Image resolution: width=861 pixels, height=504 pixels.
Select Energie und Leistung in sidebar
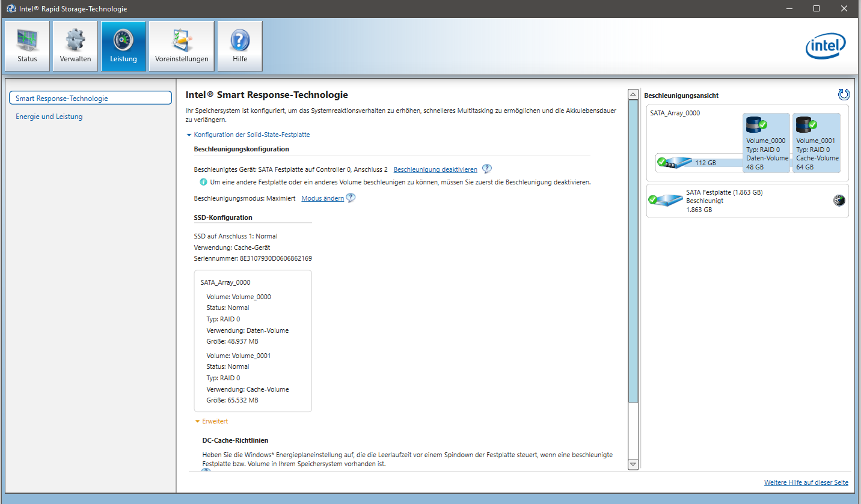click(x=49, y=117)
